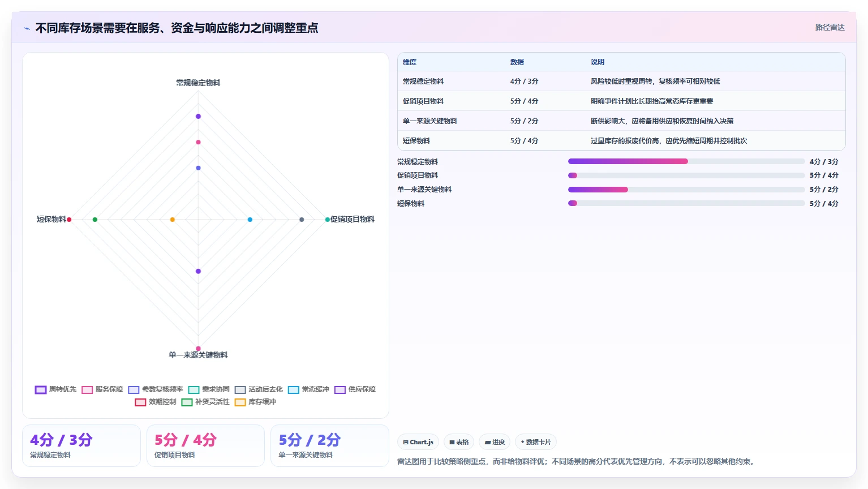This screenshot has height=489, width=868.
Task: Click the 维度 column header
Action: point(410,62)
